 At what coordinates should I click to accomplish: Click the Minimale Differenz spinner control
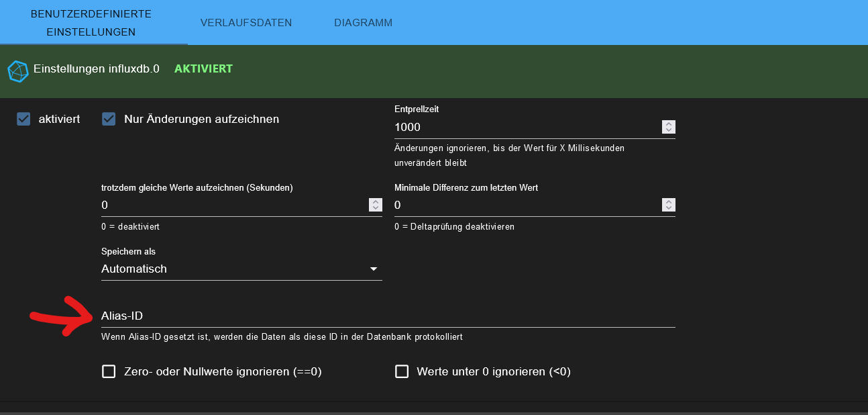pyautogui.click(x=668, y=205)
